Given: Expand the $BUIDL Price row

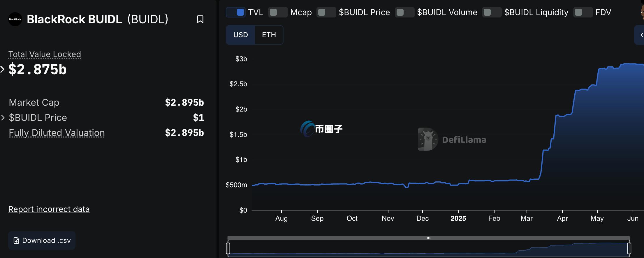Looking at the screenshot, I should click(x=3, y=118).
